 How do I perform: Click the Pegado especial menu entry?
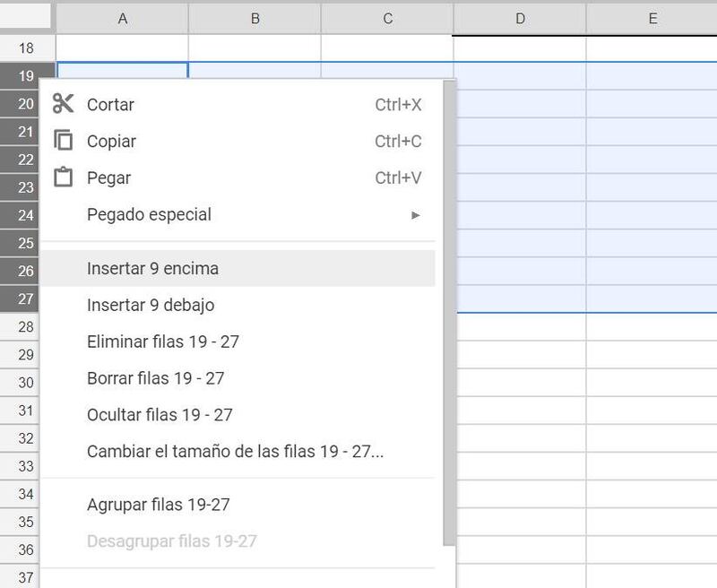(149, 215)
